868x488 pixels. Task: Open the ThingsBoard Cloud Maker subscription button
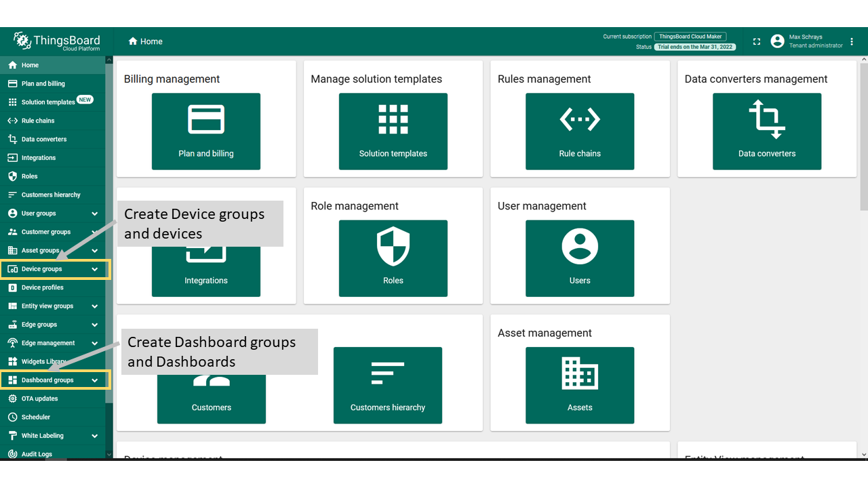click(690, 37)
